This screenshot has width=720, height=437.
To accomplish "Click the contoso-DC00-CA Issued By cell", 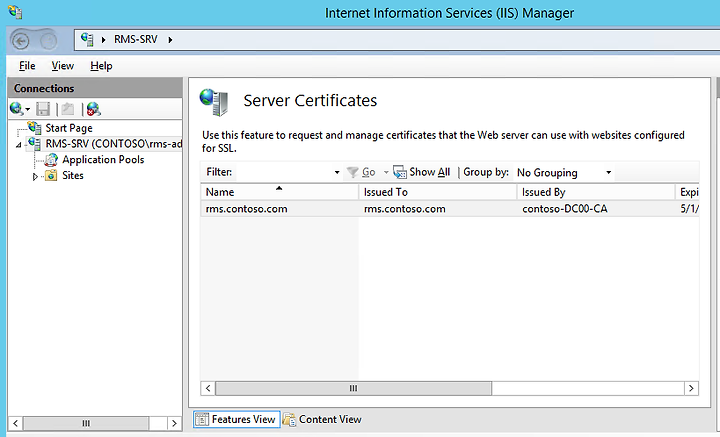I will 565,209.
